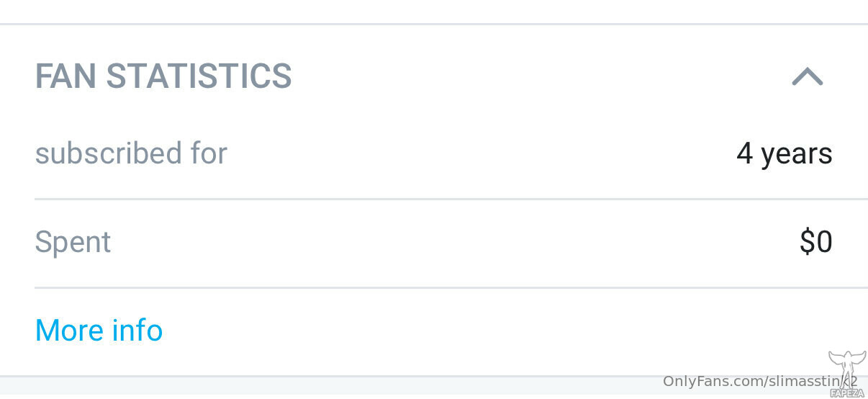Click the top border above Fan Statistics

[434, 24]
